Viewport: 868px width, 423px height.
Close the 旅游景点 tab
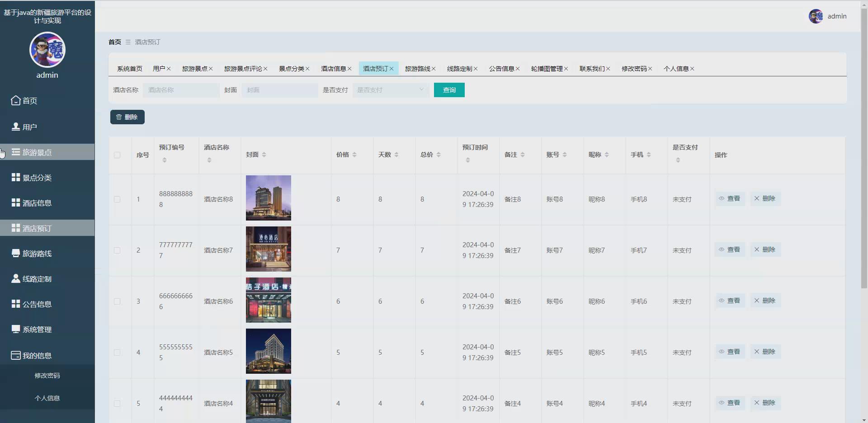(x=211, y=69)
